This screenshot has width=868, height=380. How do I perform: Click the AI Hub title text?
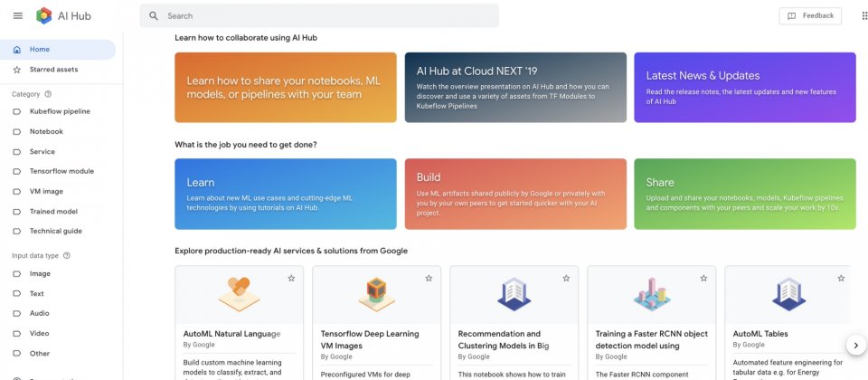(74, 16)
